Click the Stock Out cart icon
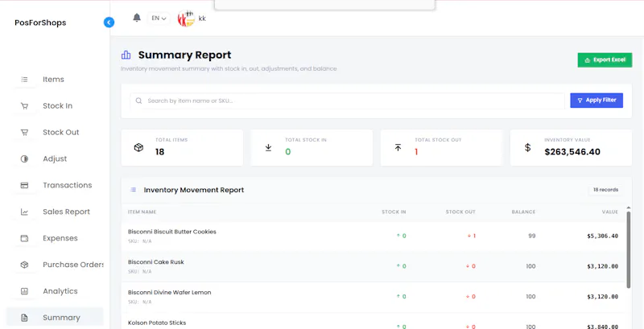Screen dimensions: 644x329 (25, 133)
